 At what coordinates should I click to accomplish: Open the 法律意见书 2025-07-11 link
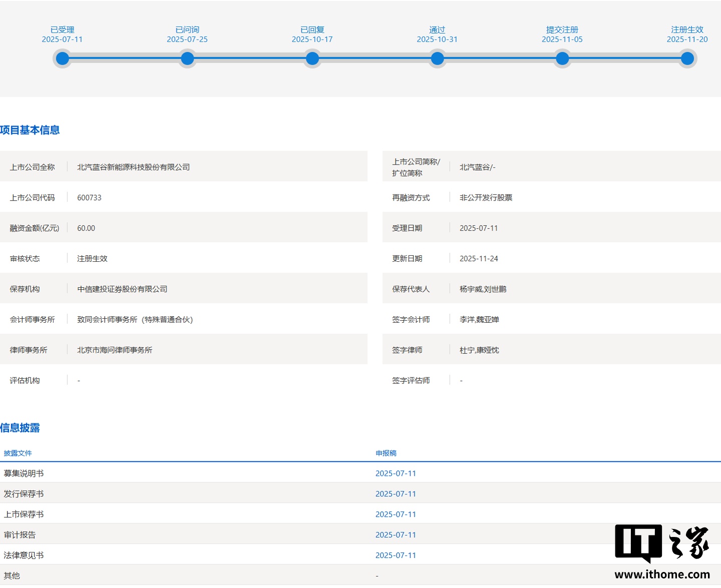[396, 555]
